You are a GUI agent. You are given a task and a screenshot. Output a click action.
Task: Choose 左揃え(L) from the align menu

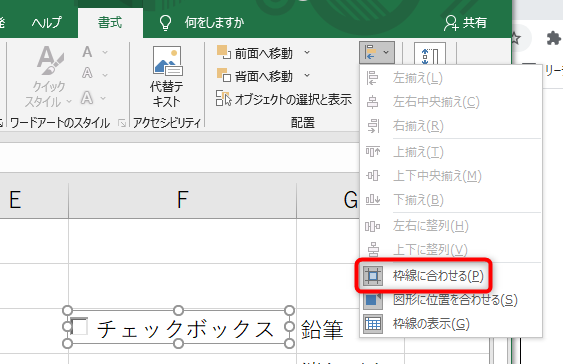click(451, 78)
